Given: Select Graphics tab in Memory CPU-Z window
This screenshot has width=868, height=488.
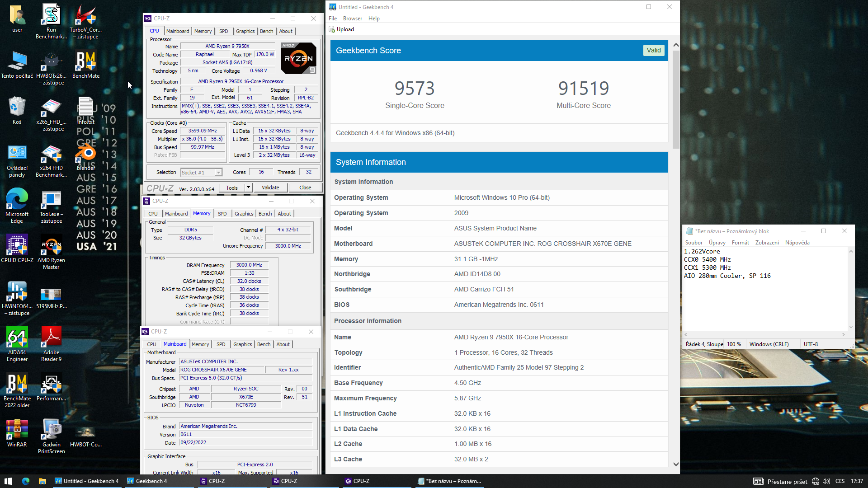Looking at the screenshot, I should [x=244, y=214].
